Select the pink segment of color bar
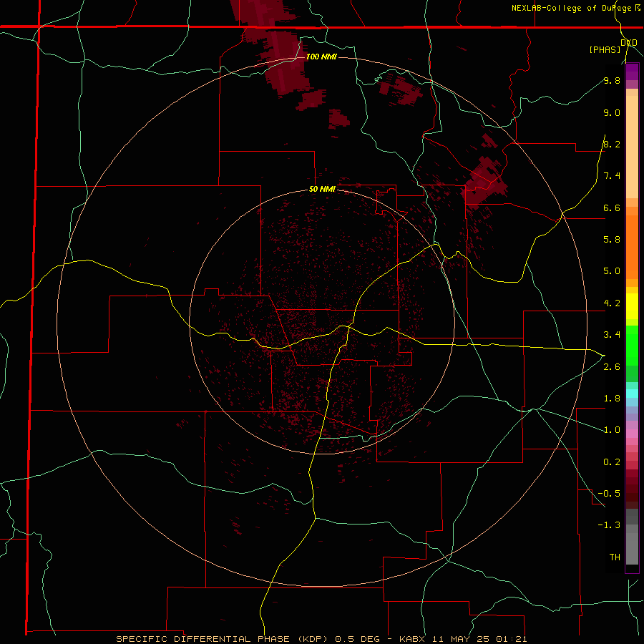Viewport: 644px width, 644px height. click(x=632, y=434)
